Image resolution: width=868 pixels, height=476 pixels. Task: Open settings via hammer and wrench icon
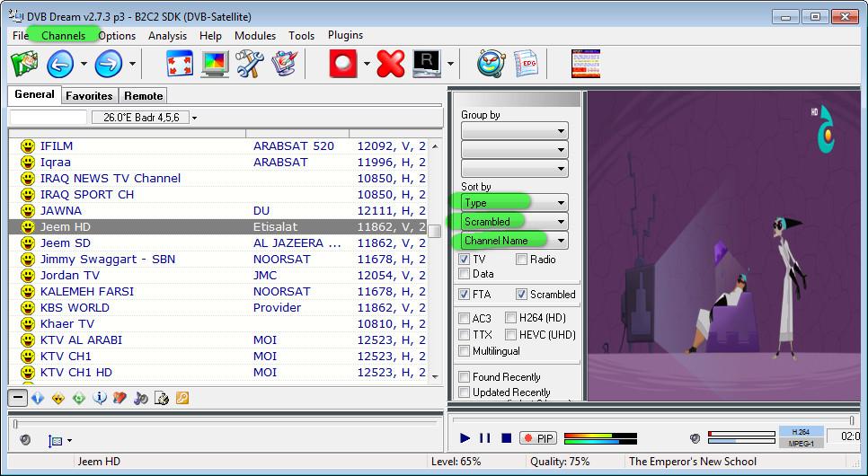(x=250, y=64)
